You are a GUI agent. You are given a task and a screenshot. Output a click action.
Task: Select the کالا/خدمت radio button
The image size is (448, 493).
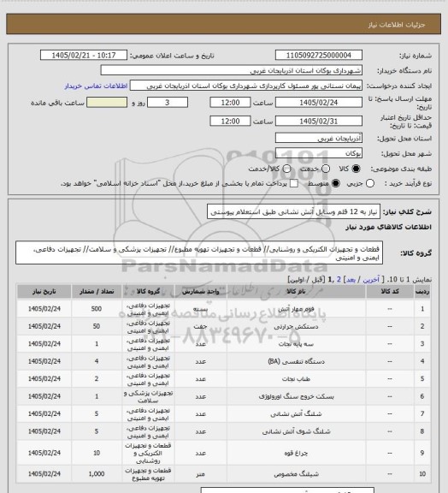click(x=286, y=169)
